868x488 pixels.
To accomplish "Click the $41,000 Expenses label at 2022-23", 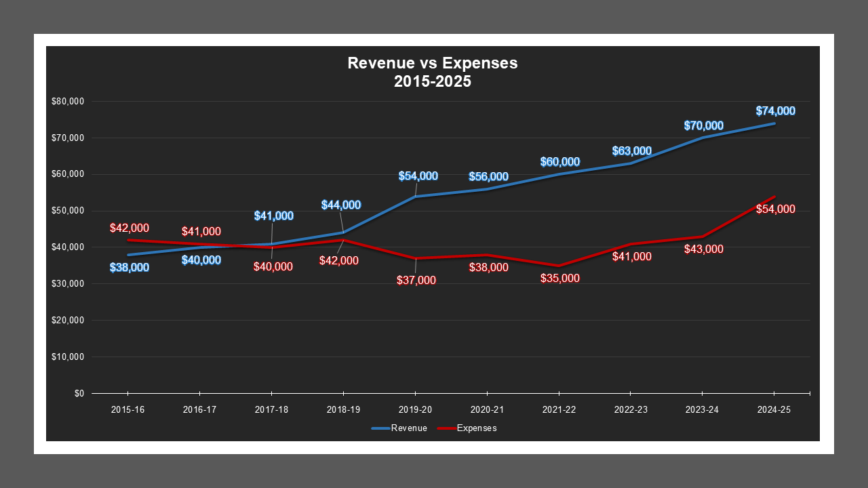I will 631,258.
